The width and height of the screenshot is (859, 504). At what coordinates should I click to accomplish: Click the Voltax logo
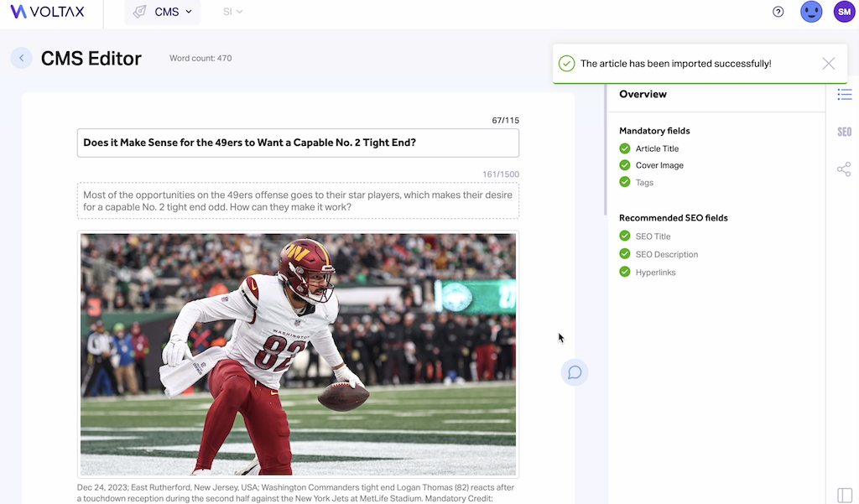pyautogui.click(x=47, y=12)
